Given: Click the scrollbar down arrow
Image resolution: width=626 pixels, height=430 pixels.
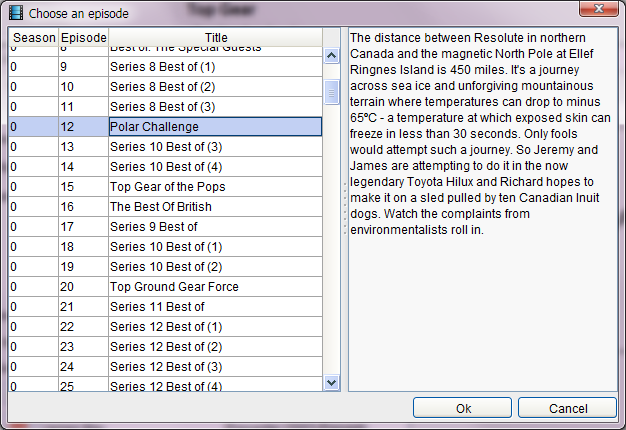Looking at the screenshot, I should (331, 382).
